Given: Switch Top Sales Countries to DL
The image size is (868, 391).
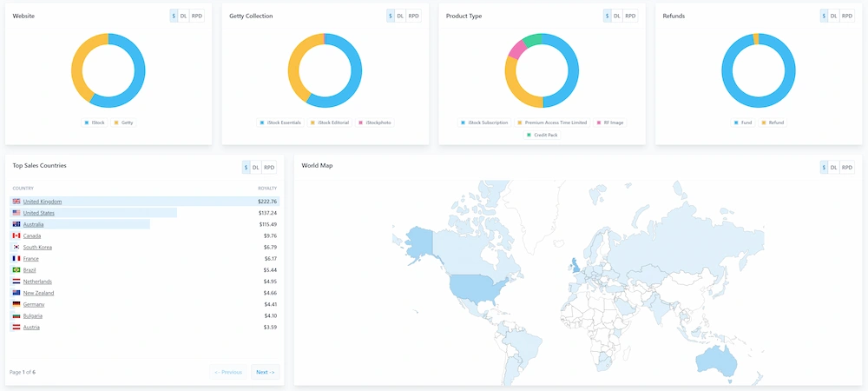Looking at the screenshot, I should pyautogui.click(x=256, y=167).
